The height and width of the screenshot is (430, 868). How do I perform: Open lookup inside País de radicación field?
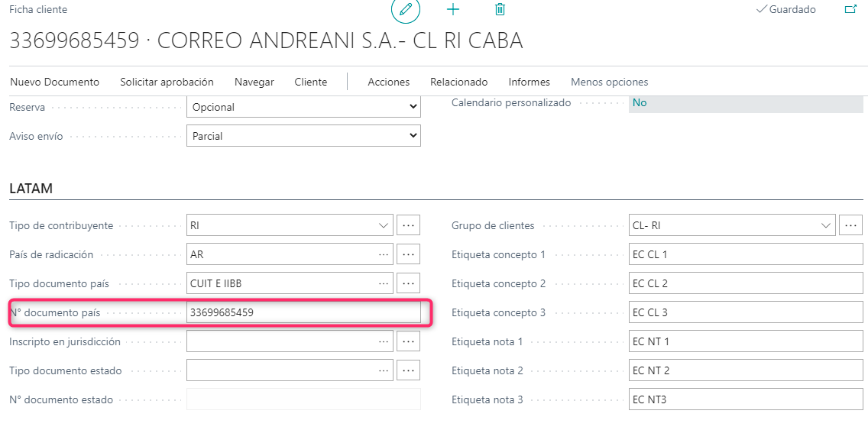coord(383,254)
